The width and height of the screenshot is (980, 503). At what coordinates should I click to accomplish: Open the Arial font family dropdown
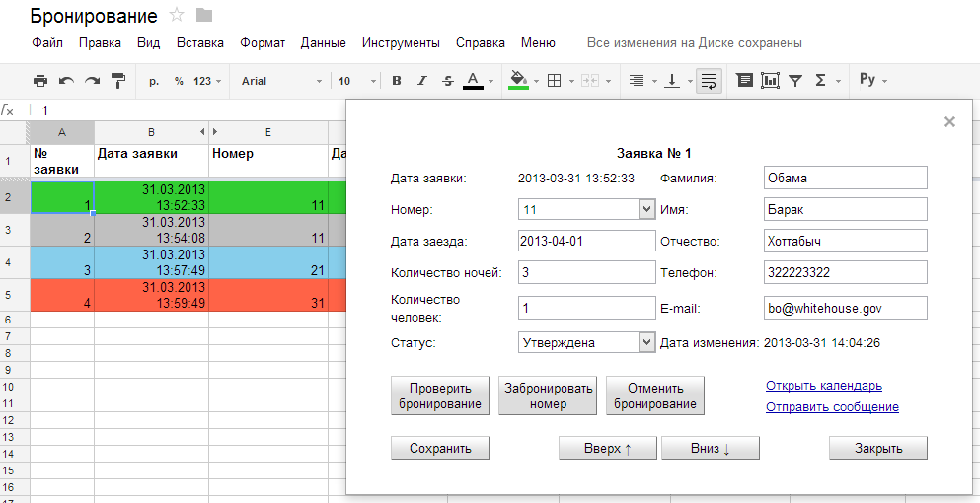tap(281, 81)
